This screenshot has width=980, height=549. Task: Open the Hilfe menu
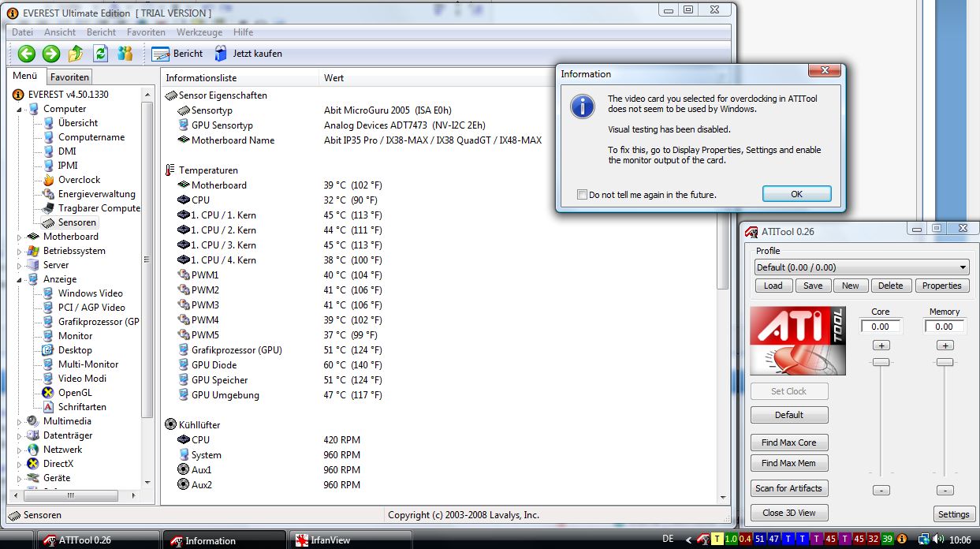click(244, 32)
